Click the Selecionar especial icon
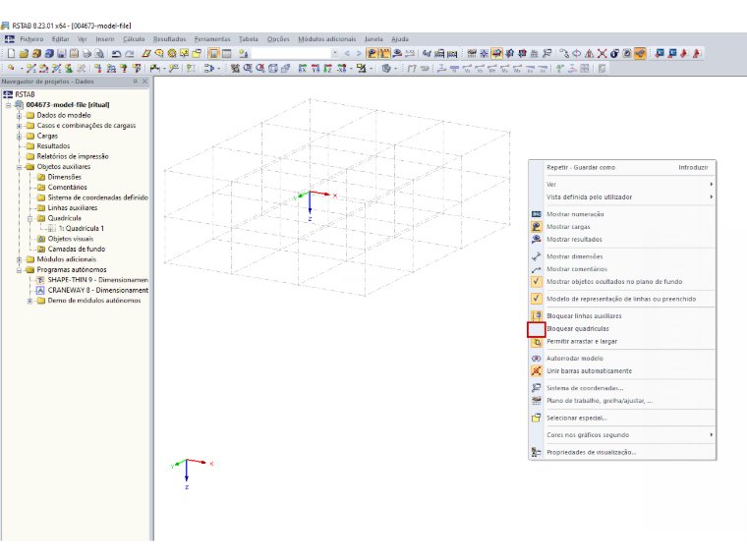Screen dimensions: 747x560 tap(537, 419)
